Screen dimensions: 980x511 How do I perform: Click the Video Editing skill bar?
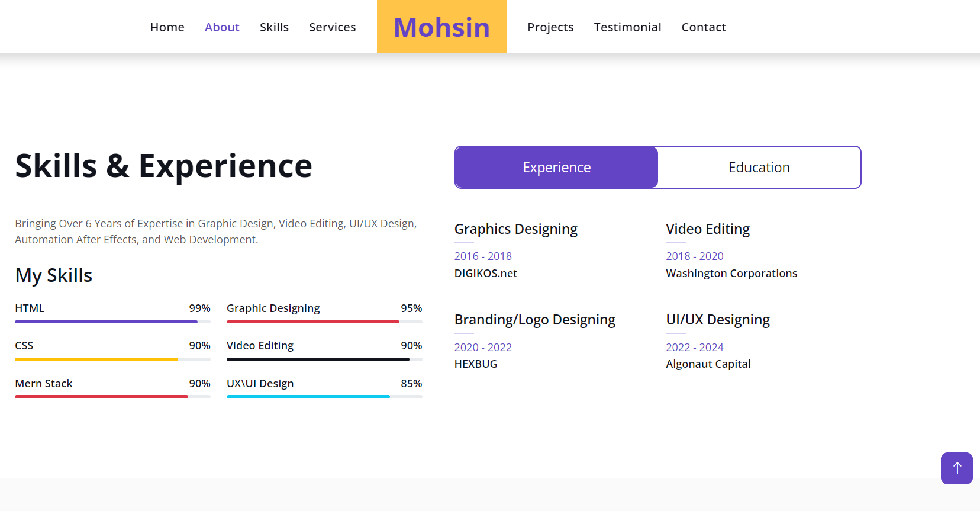(324, 359)
